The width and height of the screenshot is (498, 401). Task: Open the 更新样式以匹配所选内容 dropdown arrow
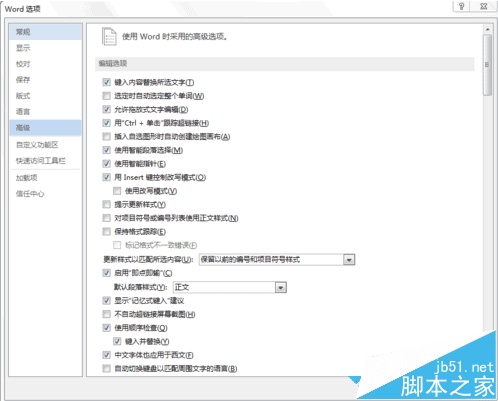pyautogui.click(x=349, y=259)
